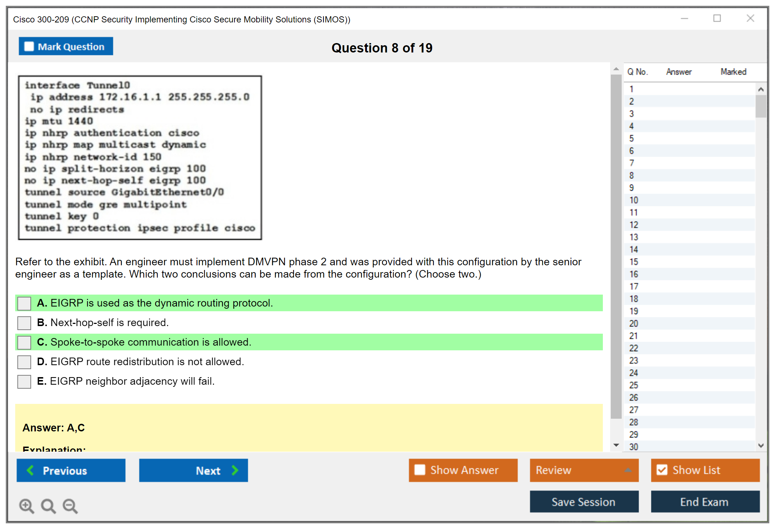This screenshot has height=532, width=778.
Task: Click question pane scroll-down arrow
Action: tap(616, 445)
